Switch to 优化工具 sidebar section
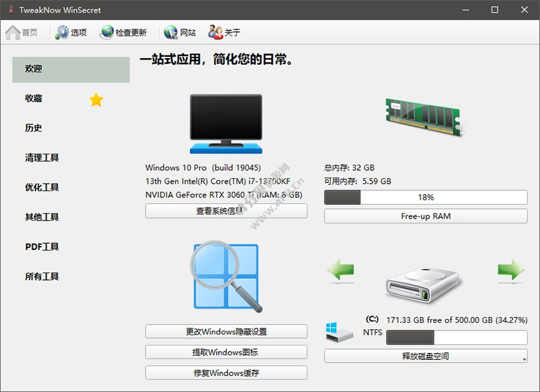Image resolution: width=540 pixels, height=392 pixels. [42, 187]
